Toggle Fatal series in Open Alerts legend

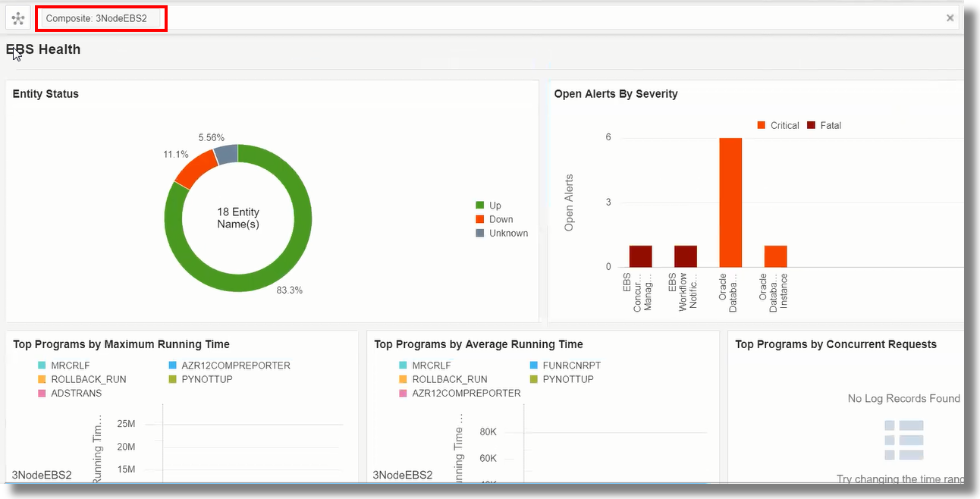click(x=824, y=125)
